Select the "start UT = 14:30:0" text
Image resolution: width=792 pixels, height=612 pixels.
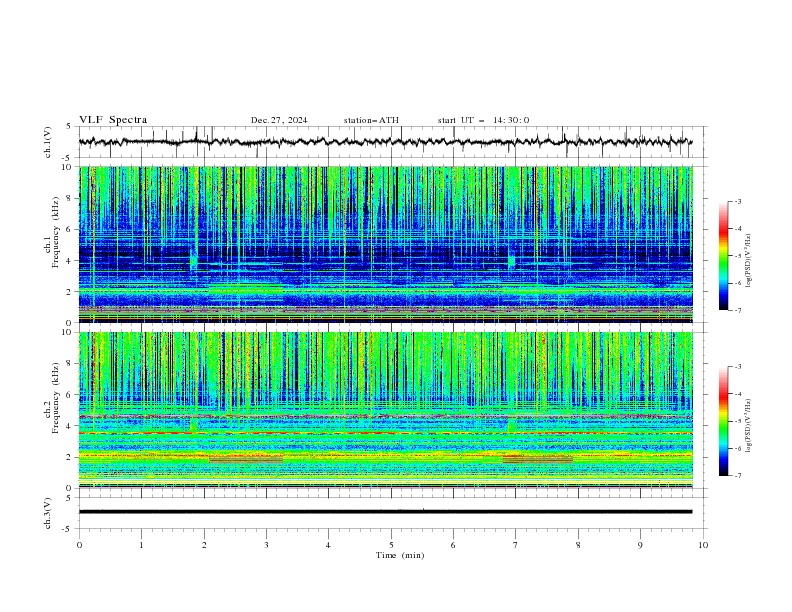pyautogui.click(x=483, y=120)
